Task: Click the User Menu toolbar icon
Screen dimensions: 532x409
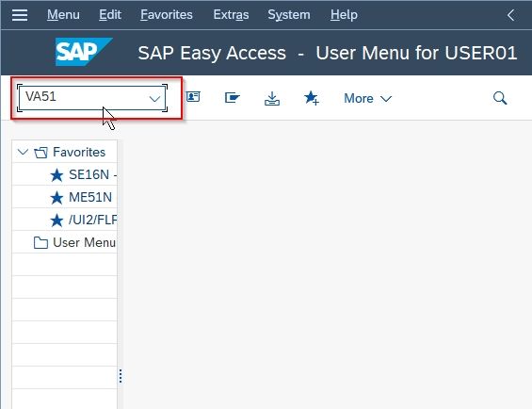Action: point(193,97)
